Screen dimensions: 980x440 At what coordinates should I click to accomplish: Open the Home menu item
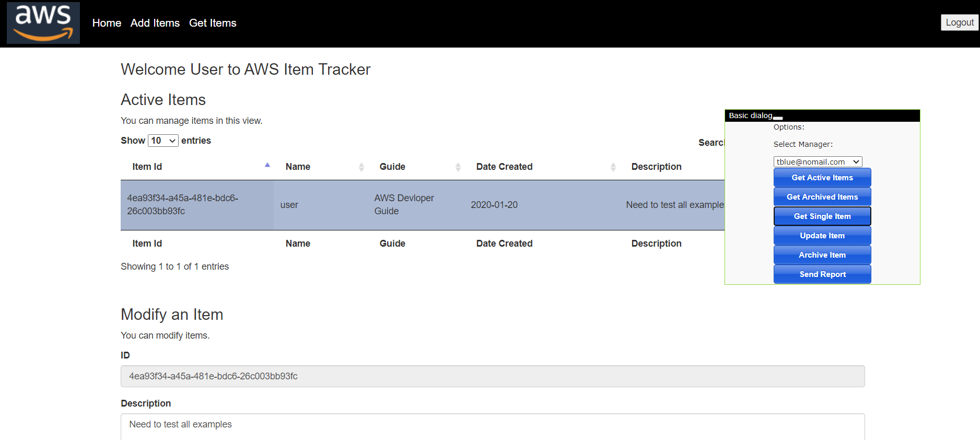click(x=107, y=23)
